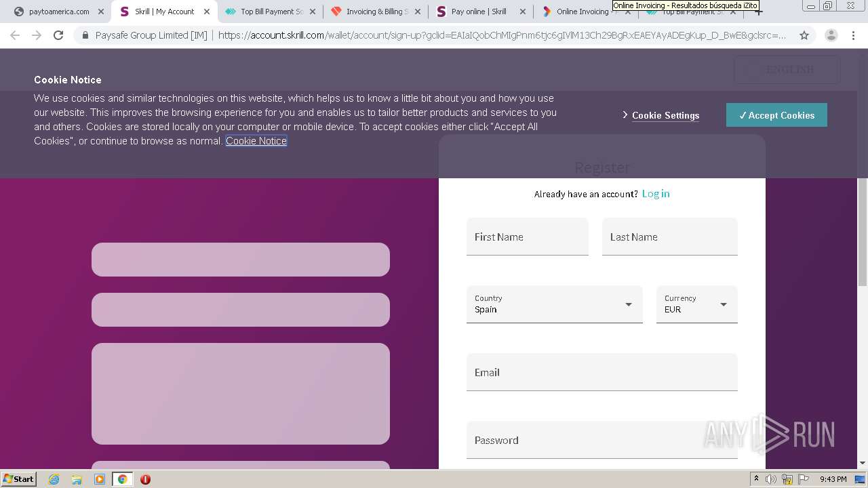This screenshot has width=868, height=488.
Task: Open the Online Invoicing tab
Action: tap(582, 12)
